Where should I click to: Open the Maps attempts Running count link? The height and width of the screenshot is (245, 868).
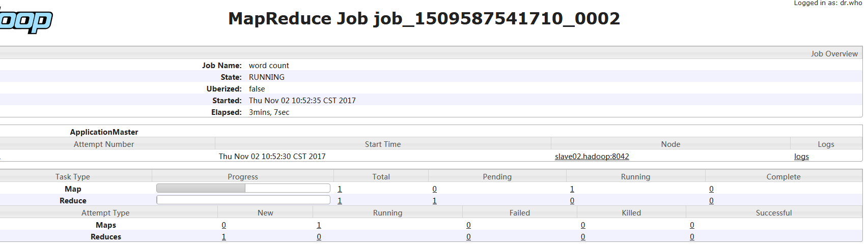(x=319, y=225)
